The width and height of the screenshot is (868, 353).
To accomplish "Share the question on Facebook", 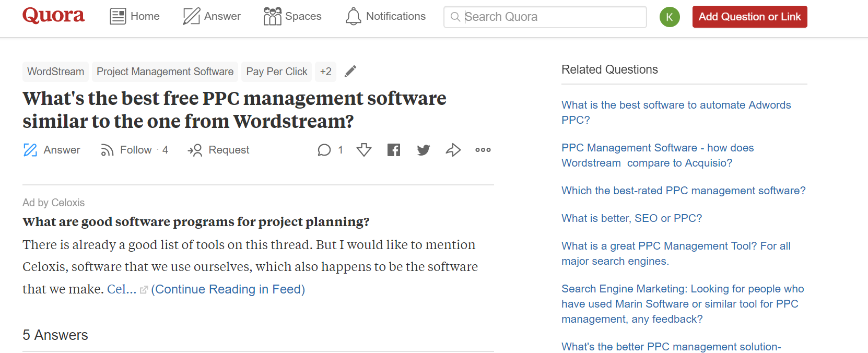I will coord(394,150).
